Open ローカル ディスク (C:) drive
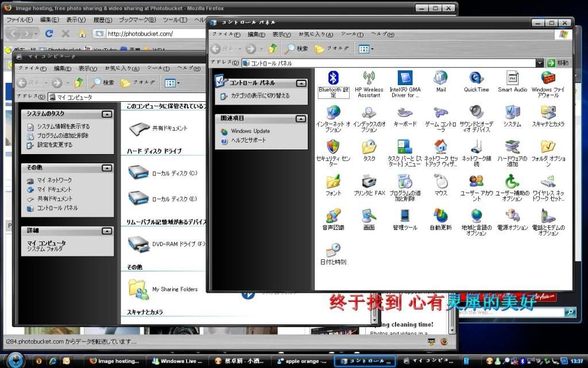This screenshot has height=368, width=588. (x=139, y=171)
